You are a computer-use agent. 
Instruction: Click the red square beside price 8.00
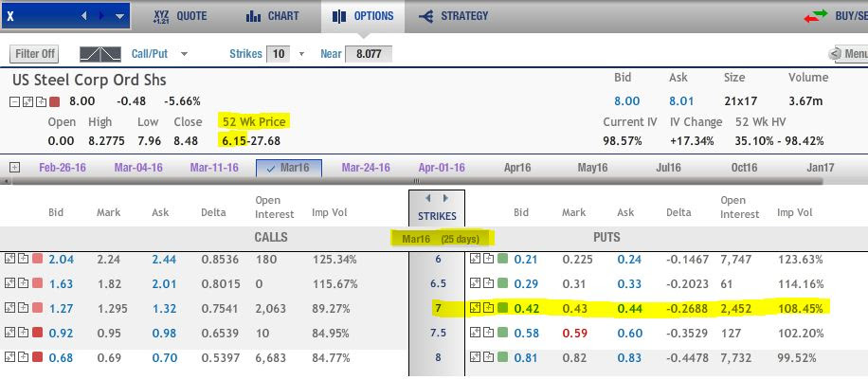[54, 102]
